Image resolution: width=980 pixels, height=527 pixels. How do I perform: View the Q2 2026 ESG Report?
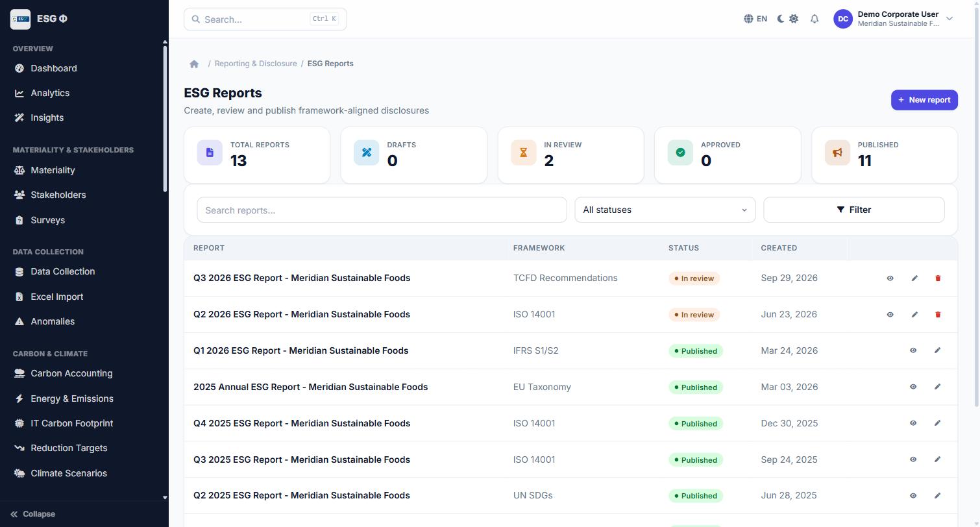point(890,314)
